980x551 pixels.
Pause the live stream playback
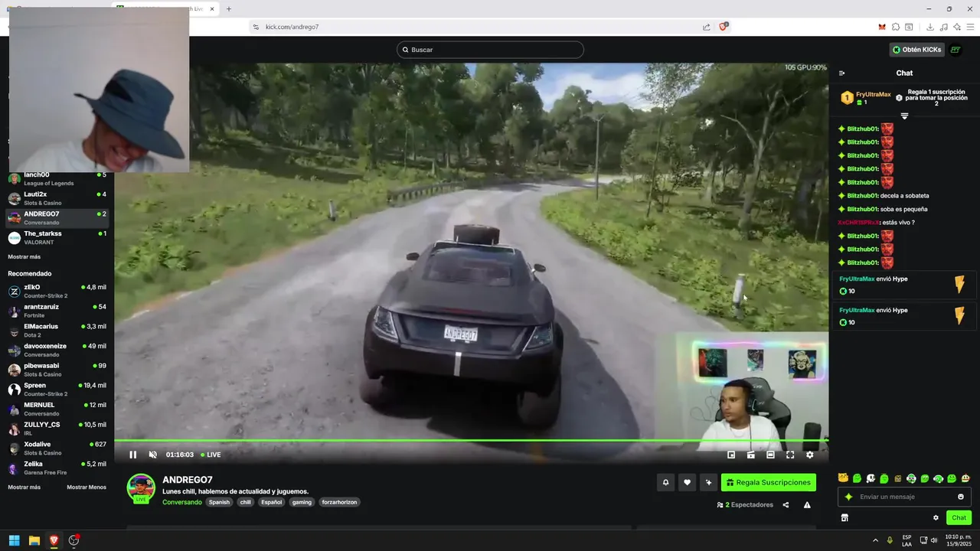click(x=132, y=455)
